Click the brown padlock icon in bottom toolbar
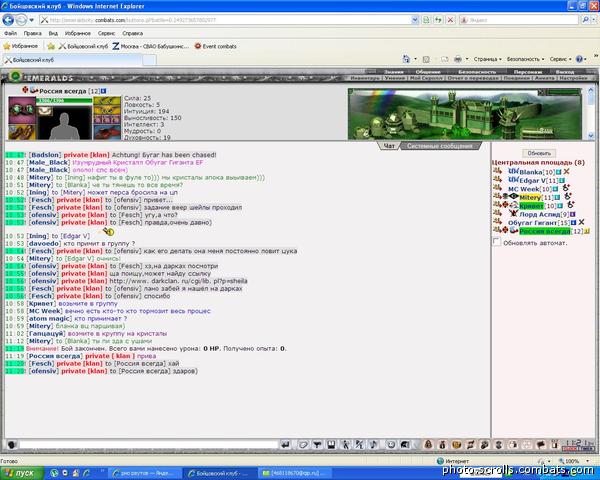 (x=429, y=444)
